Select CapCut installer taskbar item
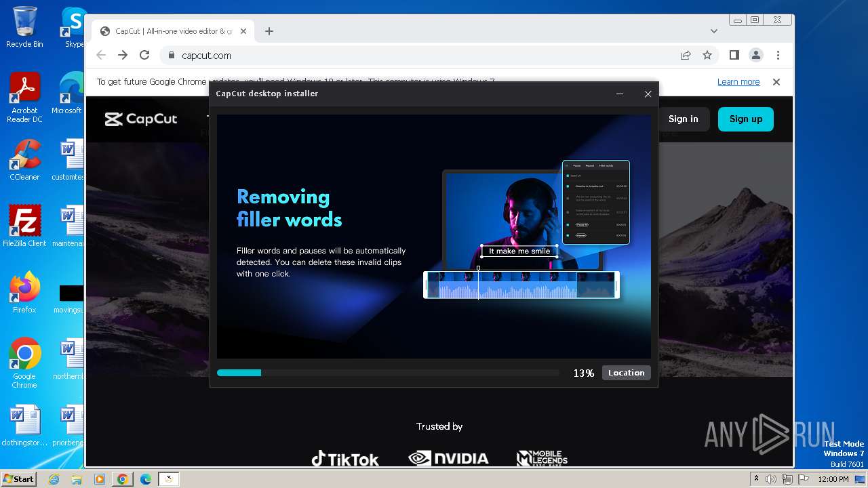Screen dimensions: 868x488 tap(169, 479)
